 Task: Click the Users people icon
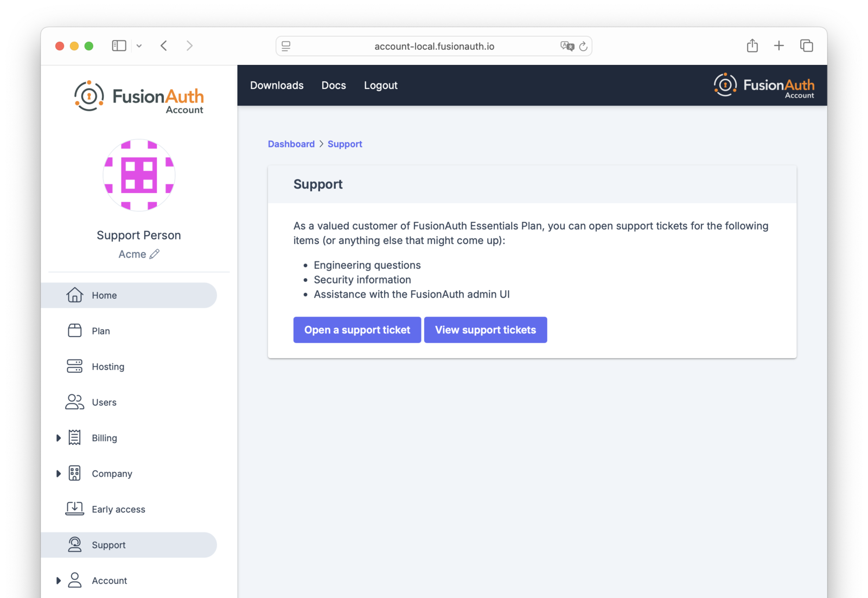[x=74, y=402]
